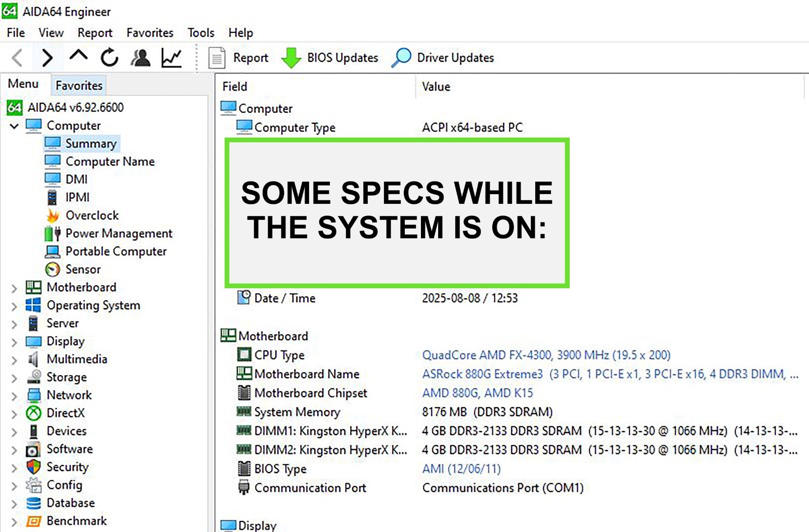Select the ACPI x64-based PC value

[473, 127]
